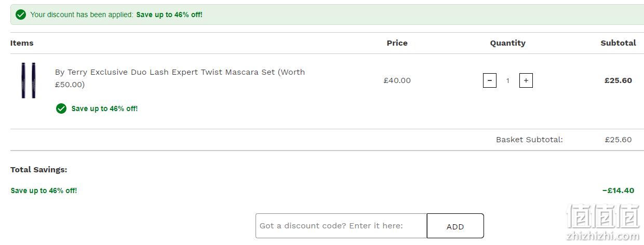This screenshot has width=644, height=245.
Task: Click the Basket Subtotal label
Action: pos(529,140)
